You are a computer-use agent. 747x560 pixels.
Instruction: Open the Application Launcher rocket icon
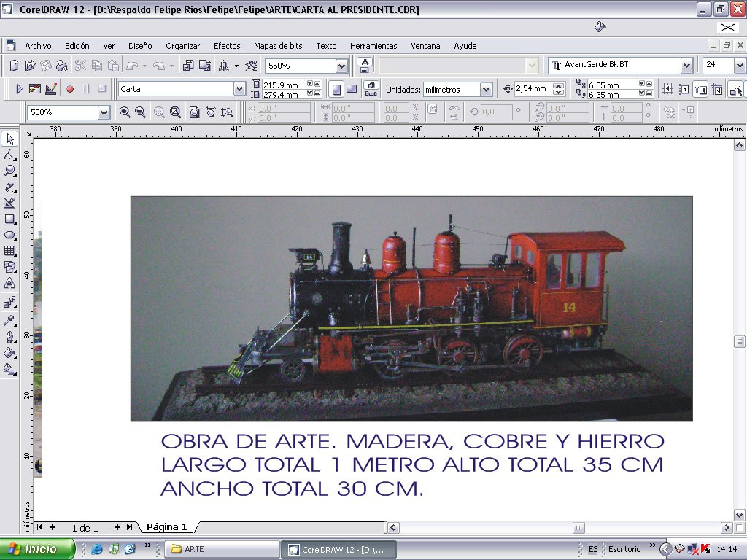[223, 65]
